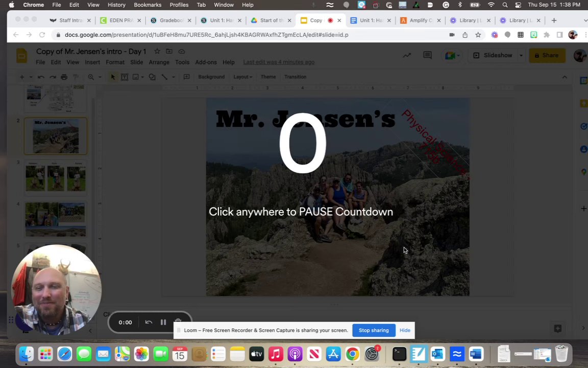Open Safari from the Dock
Image resolution: width=588 pixels, height=368 pixels.
(x=65, y=354)
